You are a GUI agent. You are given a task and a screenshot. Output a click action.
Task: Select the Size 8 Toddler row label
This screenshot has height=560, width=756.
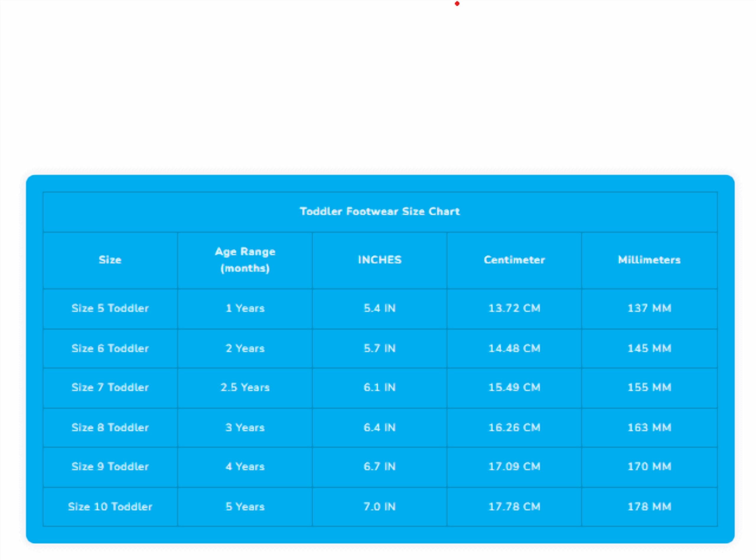(x=110, y=427)
